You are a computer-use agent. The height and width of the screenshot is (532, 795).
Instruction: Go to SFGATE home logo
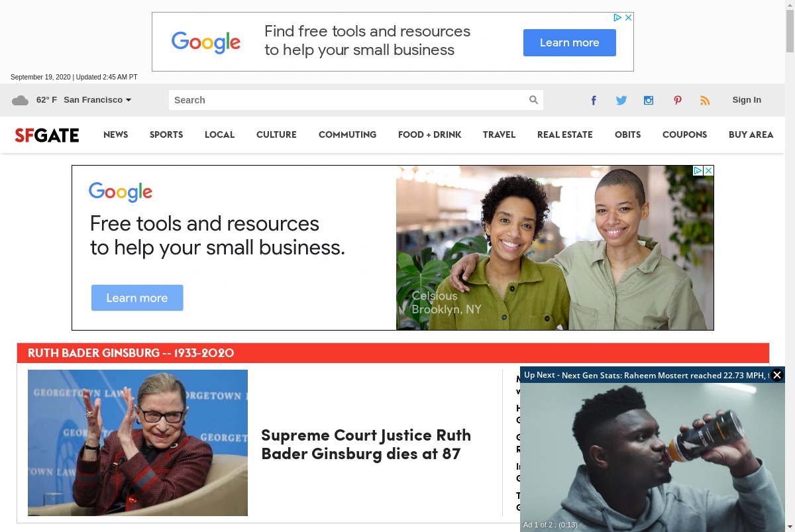tap(47, 135)
